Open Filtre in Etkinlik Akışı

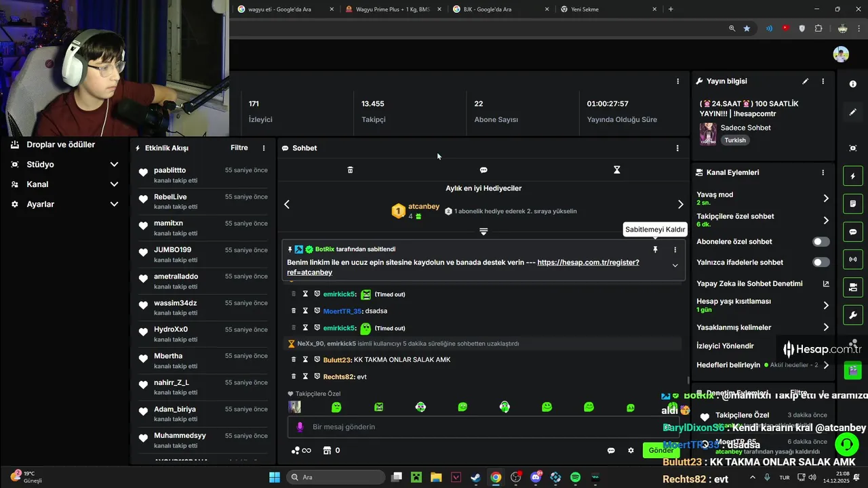pyautogui.click(x=239, y=148)
